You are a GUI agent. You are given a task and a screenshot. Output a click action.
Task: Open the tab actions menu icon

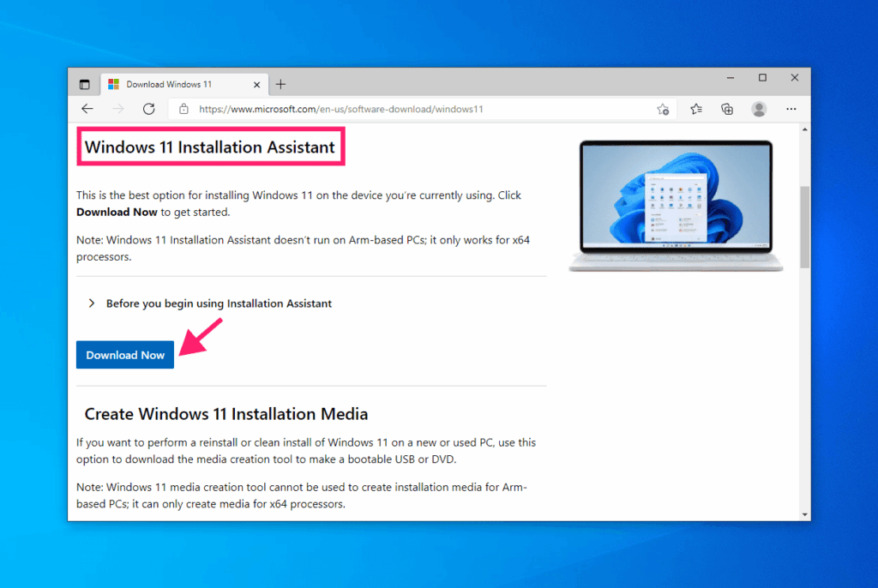coord(85,85)
